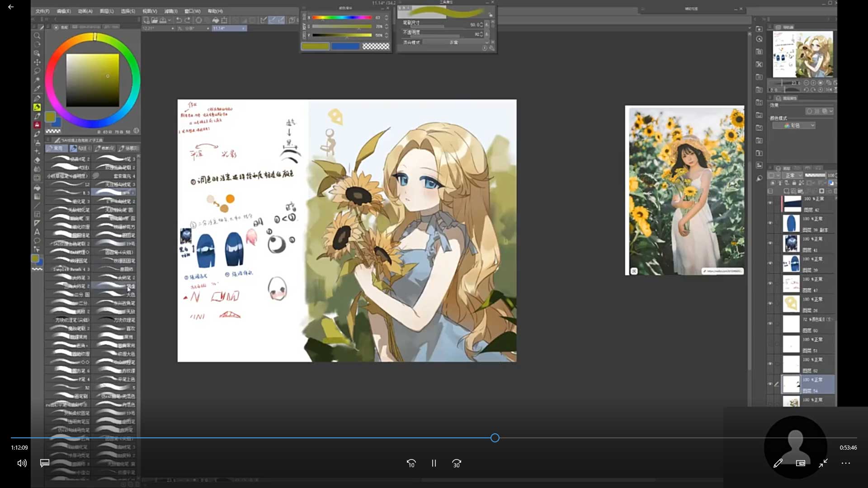Open the 文件(F) file menu
The height and width of the screenshot is (488, 868).
[x=42, y=11]
